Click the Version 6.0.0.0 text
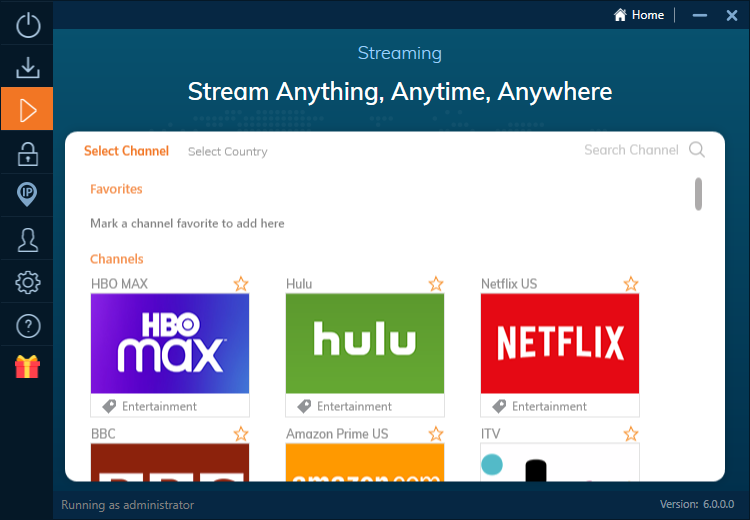 tap(697, 504)
